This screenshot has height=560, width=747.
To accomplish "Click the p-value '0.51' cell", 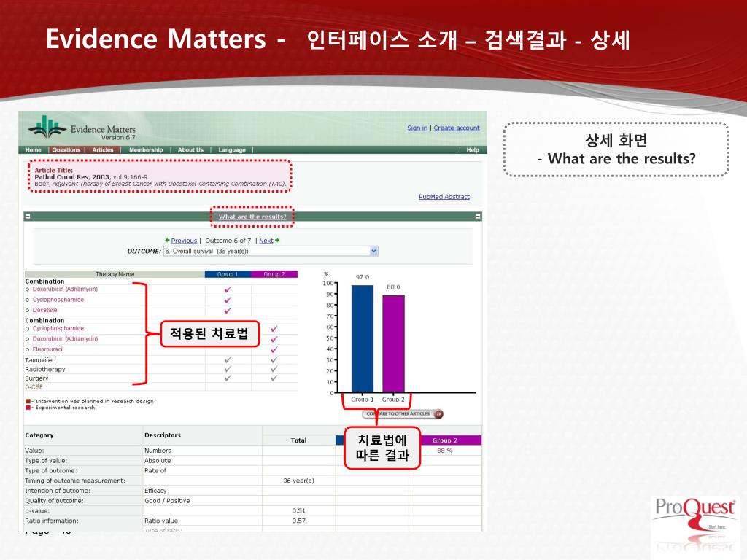I will [298, 510].
